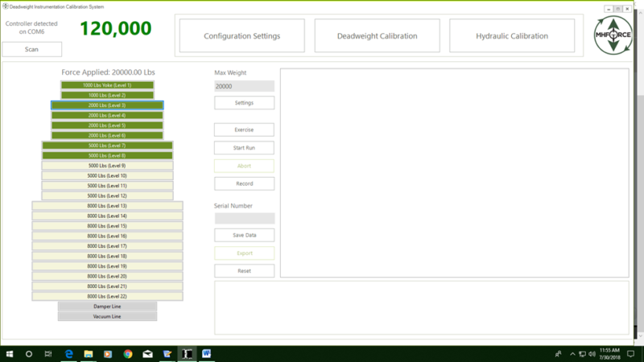The height and width of the screenshot is (362, 644).
Task: Click the Start Run button
Action: click(244, 148)
